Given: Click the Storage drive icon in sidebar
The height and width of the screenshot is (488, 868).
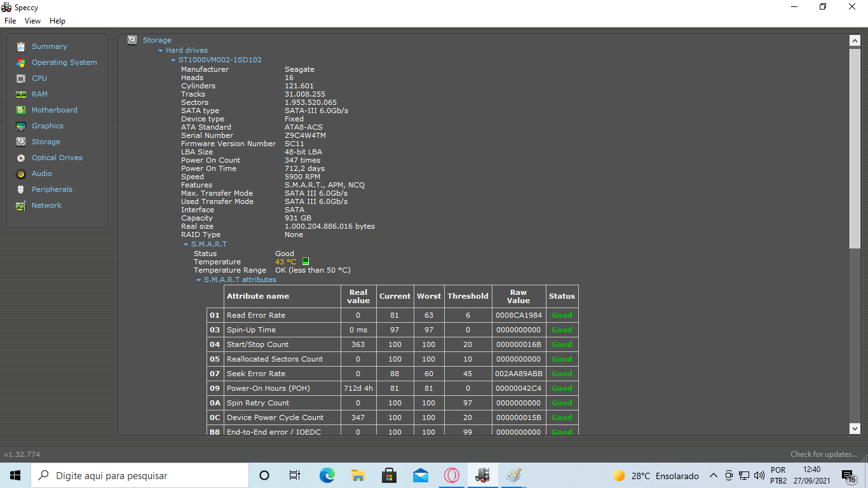Looking at the screenshot, I should pos(21,142).
